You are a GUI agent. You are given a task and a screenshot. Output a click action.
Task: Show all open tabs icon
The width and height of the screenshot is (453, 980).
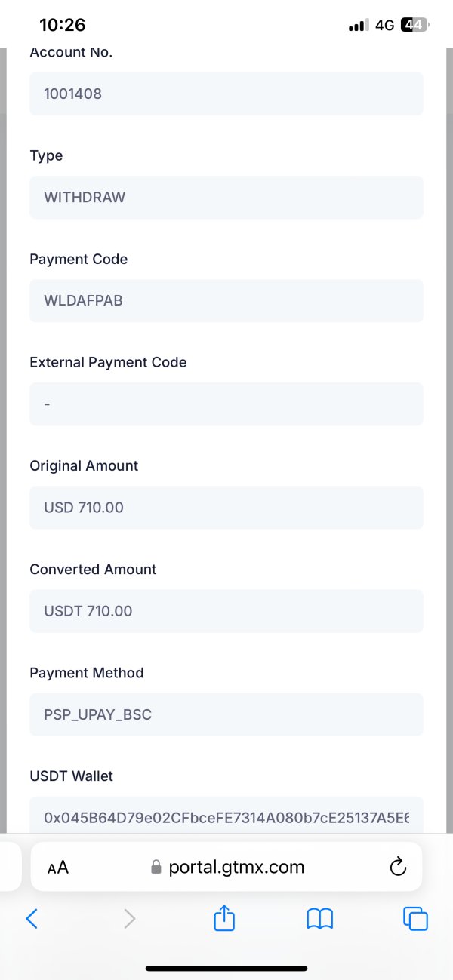pyautogui.click(x=416, y=918)
